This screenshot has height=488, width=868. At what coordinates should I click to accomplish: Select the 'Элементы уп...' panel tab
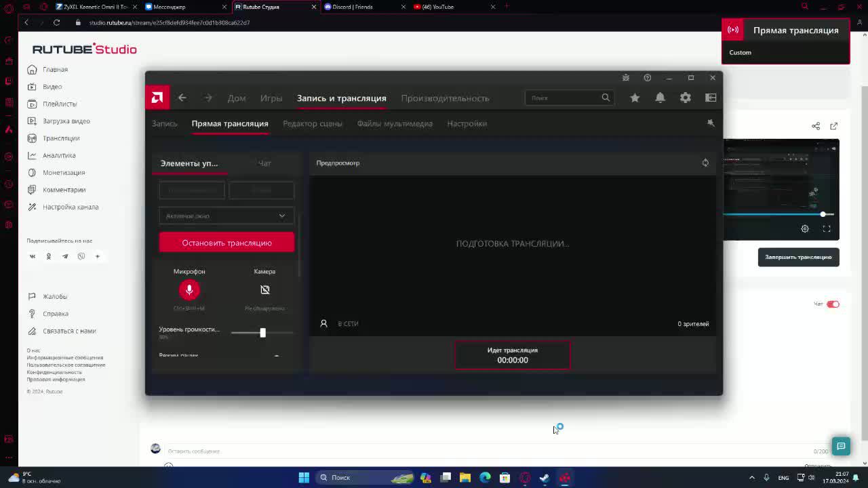(x=189, y=163)
